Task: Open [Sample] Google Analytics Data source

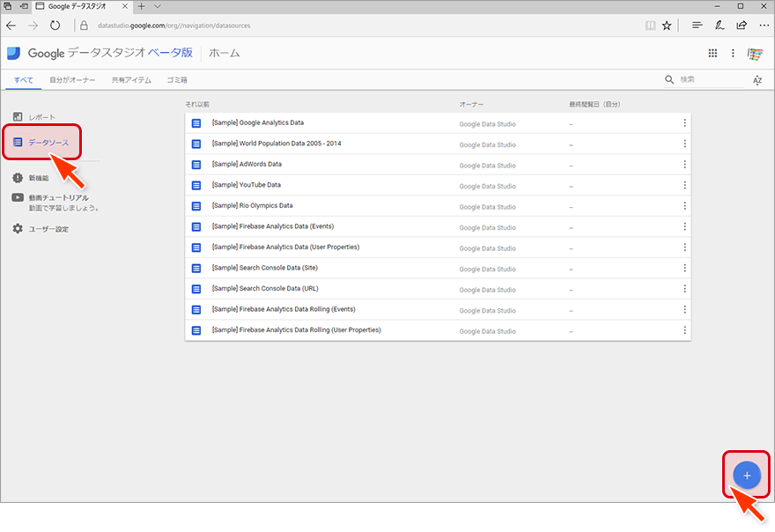Action: pos(438,123)
